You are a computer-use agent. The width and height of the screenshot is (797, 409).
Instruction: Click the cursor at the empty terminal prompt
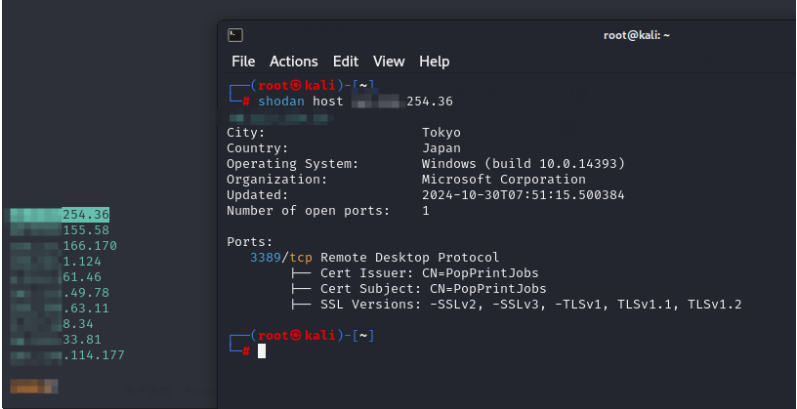[x=261, y=351]
